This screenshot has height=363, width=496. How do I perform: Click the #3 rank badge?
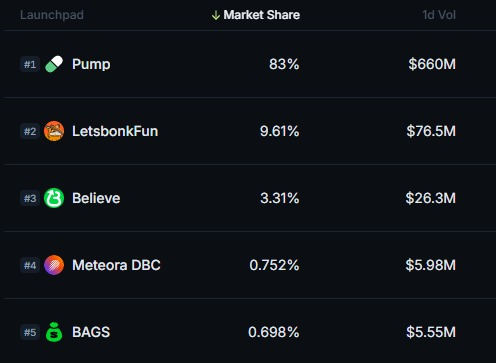pos(30,198)
